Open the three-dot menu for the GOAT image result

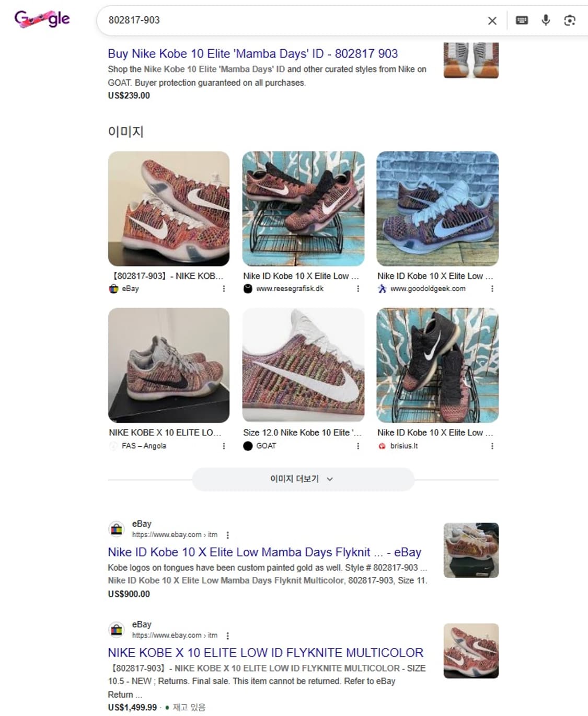click(x=358, y=446)
